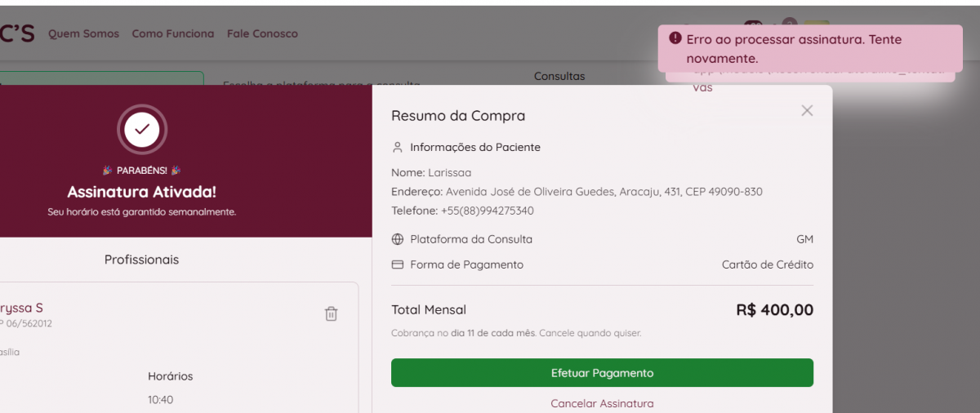
Task: Select the 10:40 time slot under Horários
Action: click(160, 400)
